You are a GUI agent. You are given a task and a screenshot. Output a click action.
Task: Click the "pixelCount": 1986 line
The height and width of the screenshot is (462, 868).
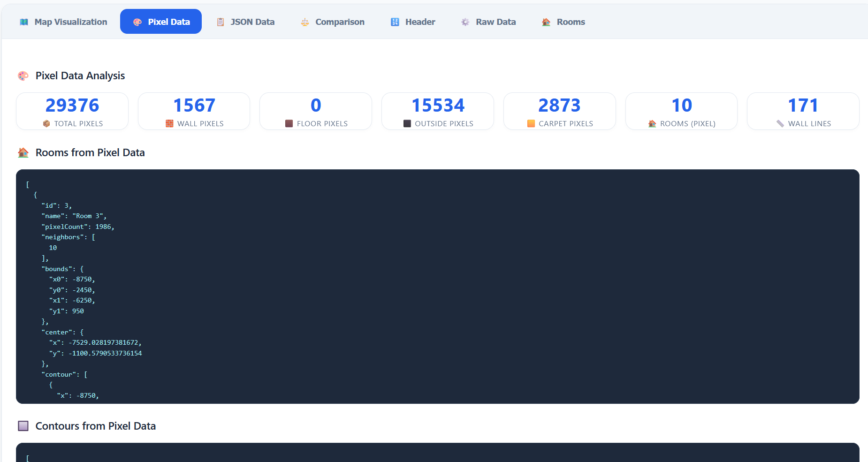[x=78, y=227]
